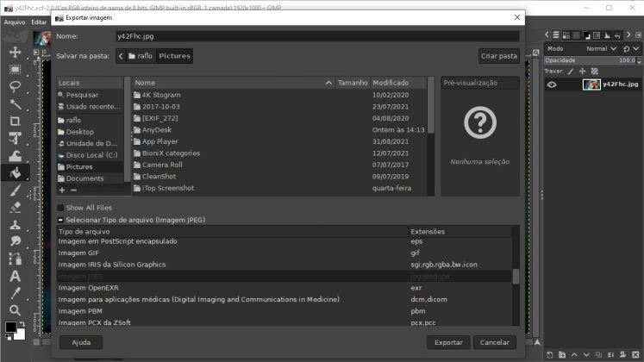The width and height of the screenshot is (644, 362).
Task: Click the Exportar button
Action: point(448,342)
